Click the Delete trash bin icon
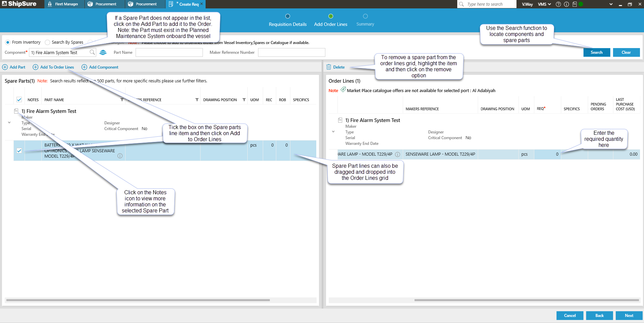644x323 pixels. pos(329,67)
